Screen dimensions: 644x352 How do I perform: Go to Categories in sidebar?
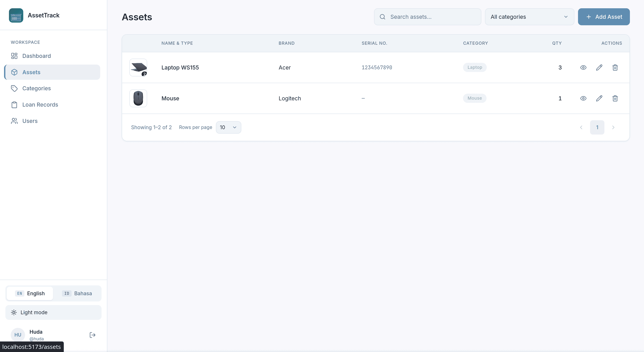click(52, 89)
